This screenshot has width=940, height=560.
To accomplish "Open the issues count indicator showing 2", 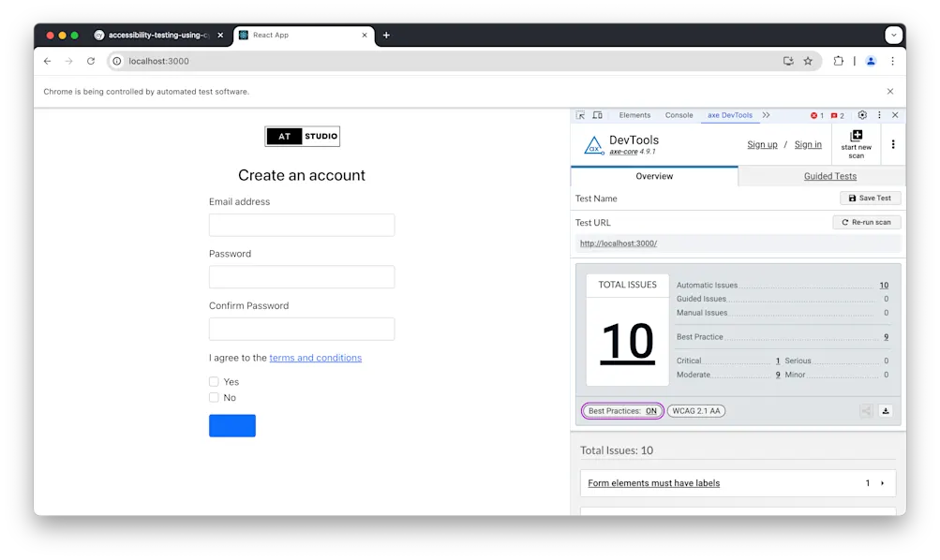I will (838, 115).
